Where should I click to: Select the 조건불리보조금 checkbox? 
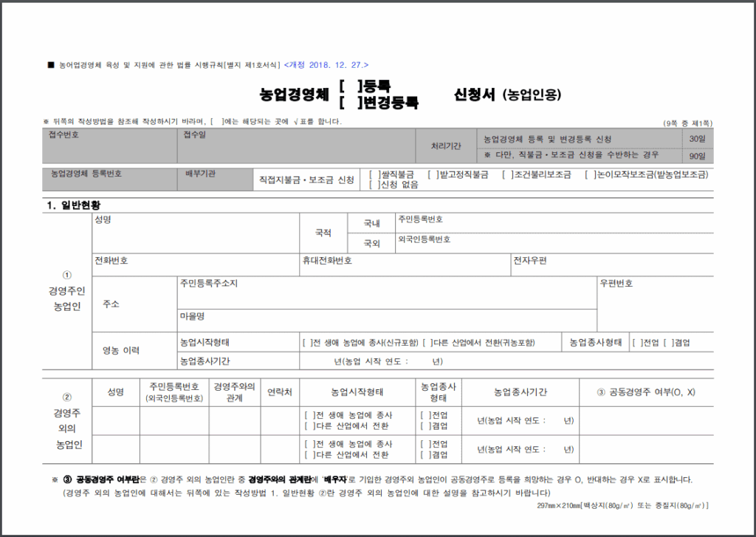tap(507, 175)
